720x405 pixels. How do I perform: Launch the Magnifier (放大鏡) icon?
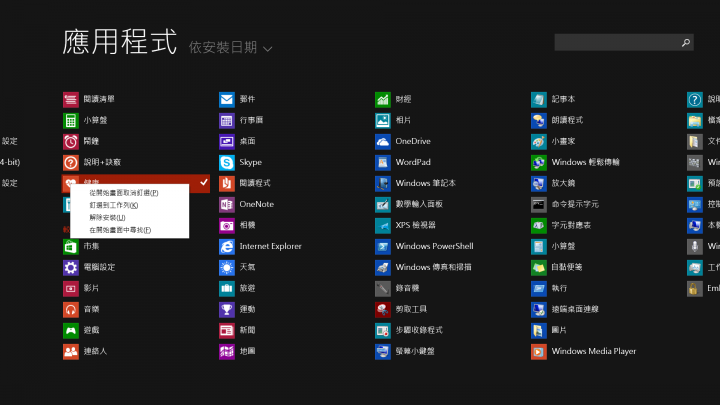[539, 183]
